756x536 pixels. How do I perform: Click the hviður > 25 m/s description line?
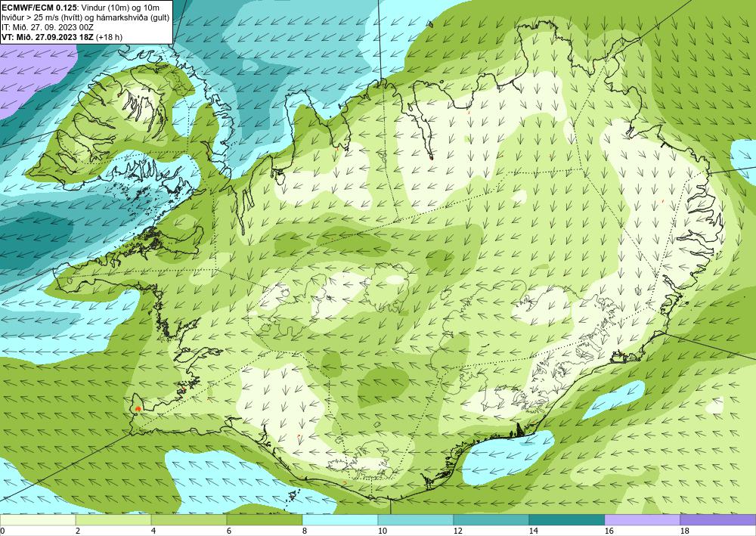point(85,17)
